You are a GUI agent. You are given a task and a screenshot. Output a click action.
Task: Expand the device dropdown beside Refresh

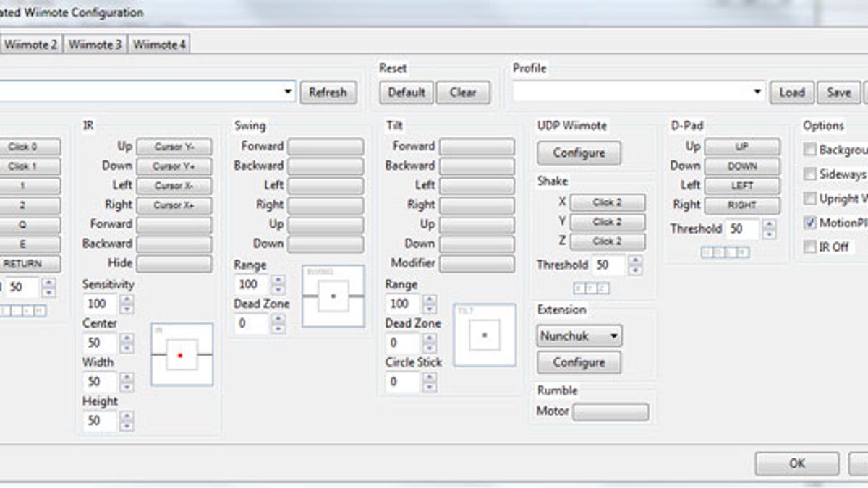(x=288, y=93)
